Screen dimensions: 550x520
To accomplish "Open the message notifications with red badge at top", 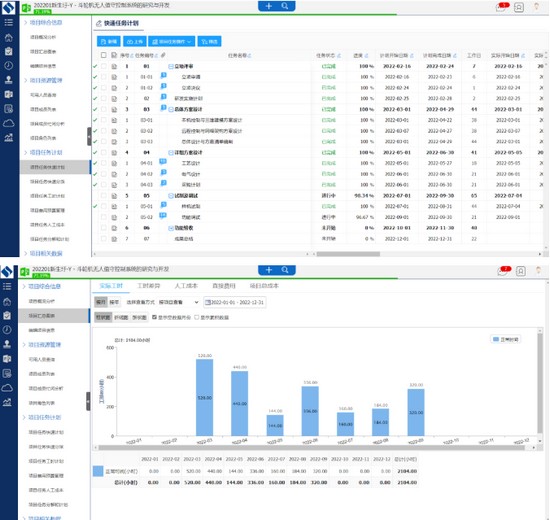I will (x=502, y=7).
